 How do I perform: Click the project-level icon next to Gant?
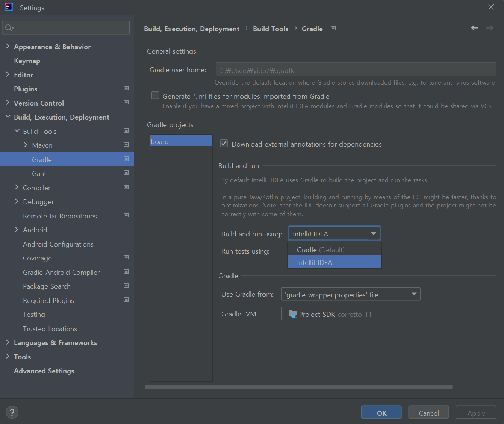[x=126, y=173]
